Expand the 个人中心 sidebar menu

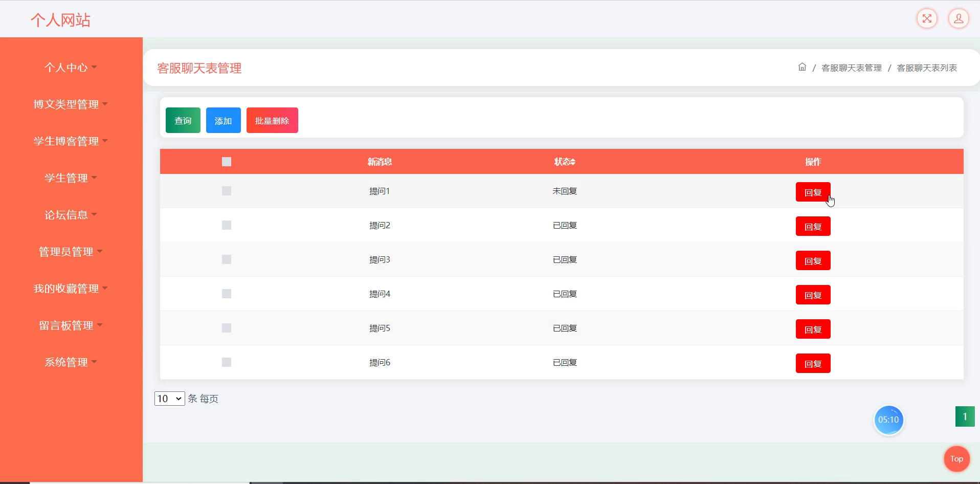pyautogui.click(x=71, y=68)
